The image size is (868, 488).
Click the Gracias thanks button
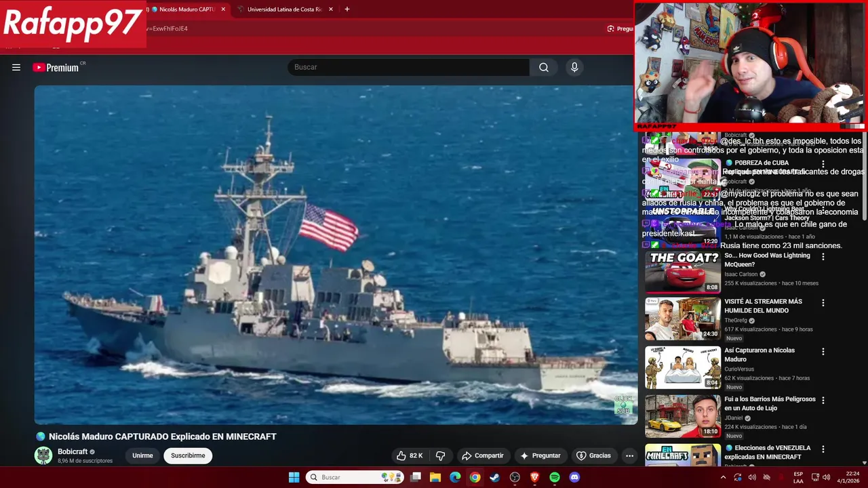point(593,455)
